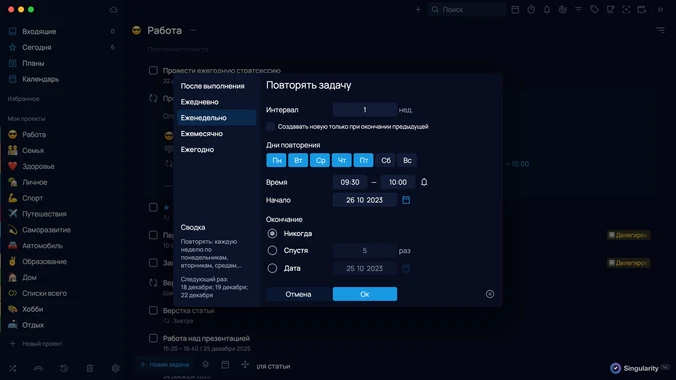Click the 'Отмена' button
This screenshot has height=380, width=676.
(x=298, y=294)
